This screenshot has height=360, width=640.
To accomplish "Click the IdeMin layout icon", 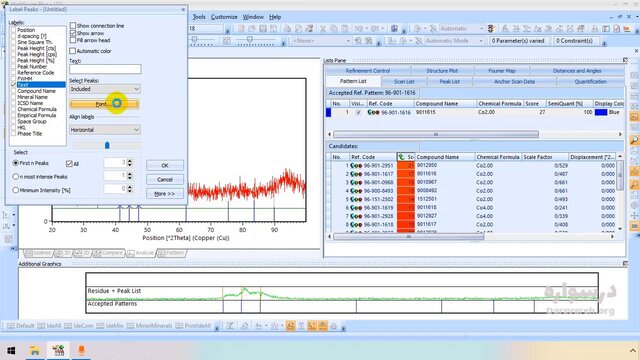I will pos(110,326).
